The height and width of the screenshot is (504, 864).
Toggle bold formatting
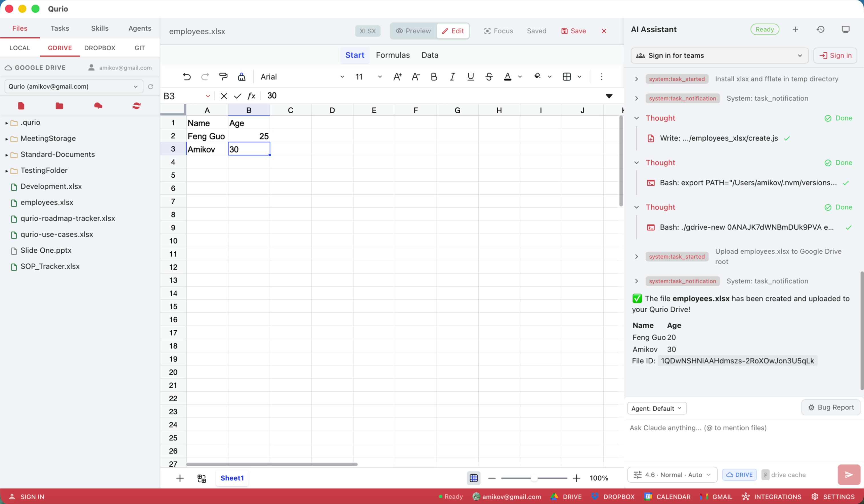point(434,77)
